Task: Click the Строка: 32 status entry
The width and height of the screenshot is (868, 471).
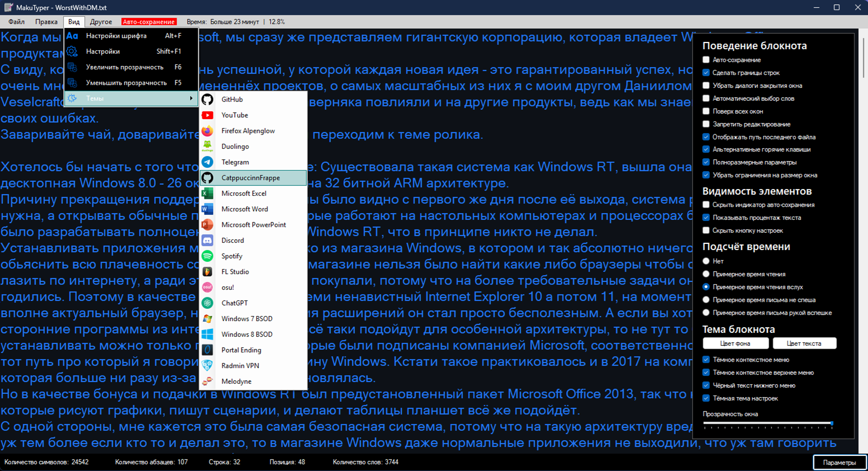Action: 225,463
